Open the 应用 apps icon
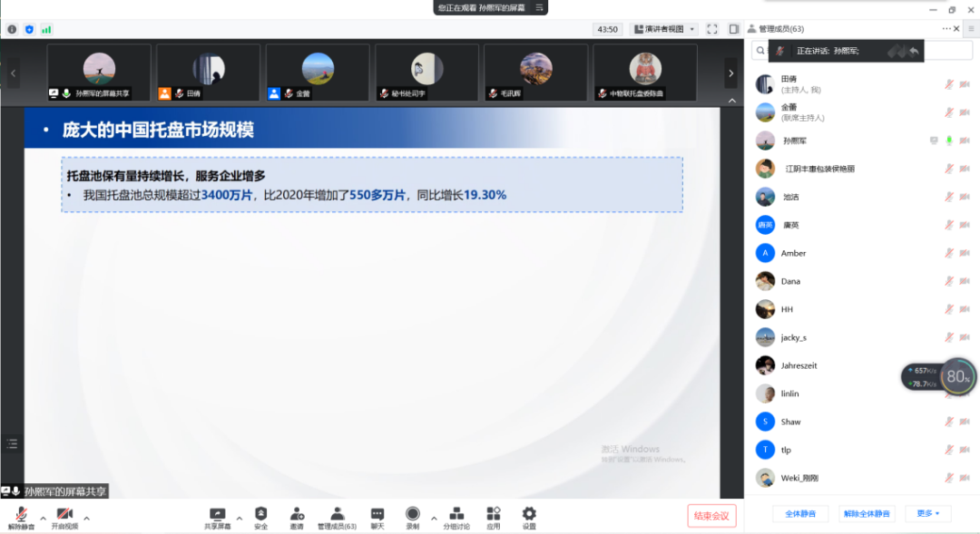Image resolution: width=980 pixels, height=534 pixels. pyautogui.click(x=493, y=516)
